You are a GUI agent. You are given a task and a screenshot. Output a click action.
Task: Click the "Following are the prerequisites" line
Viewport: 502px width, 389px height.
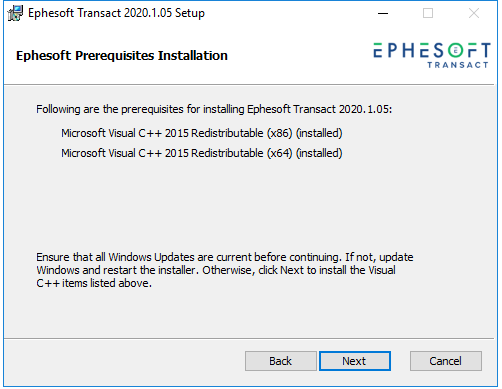(214, 109)
